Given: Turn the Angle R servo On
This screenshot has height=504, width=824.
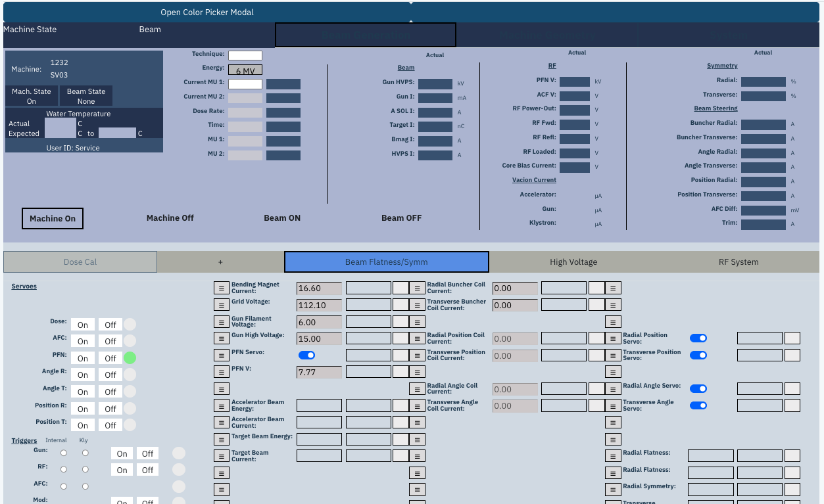Looking at the screenshot, I should click(x=83, y=375).
